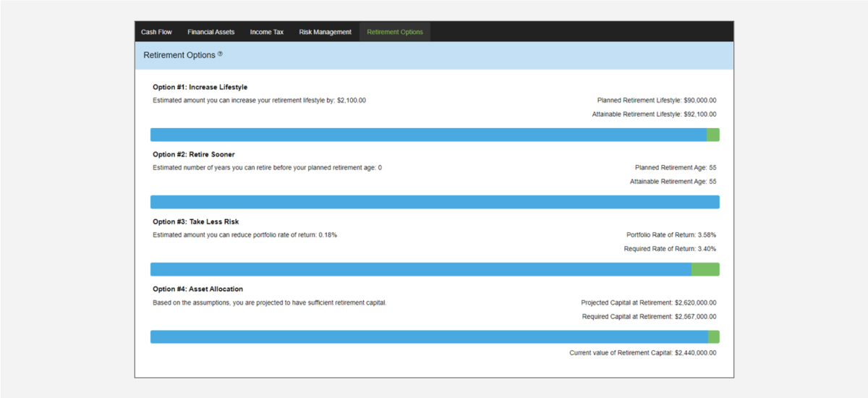868x398 pixels.
Task: Click the Increase Lifestyle progress bar
Action: point(428,135)
